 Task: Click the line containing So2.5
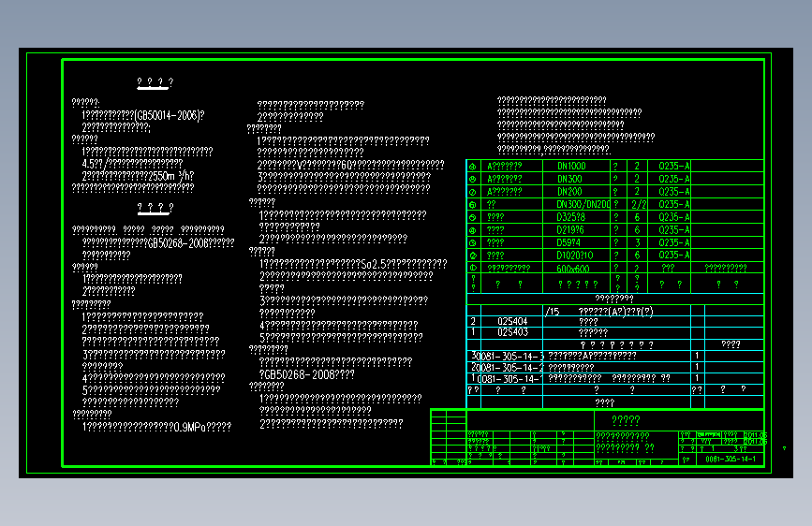click(x=353, y=264)
